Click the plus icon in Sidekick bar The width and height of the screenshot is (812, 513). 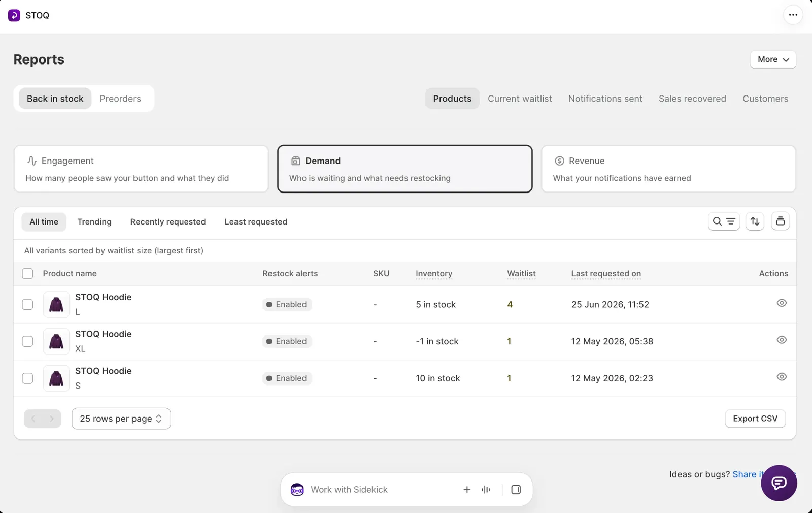[x=467, y=490]
